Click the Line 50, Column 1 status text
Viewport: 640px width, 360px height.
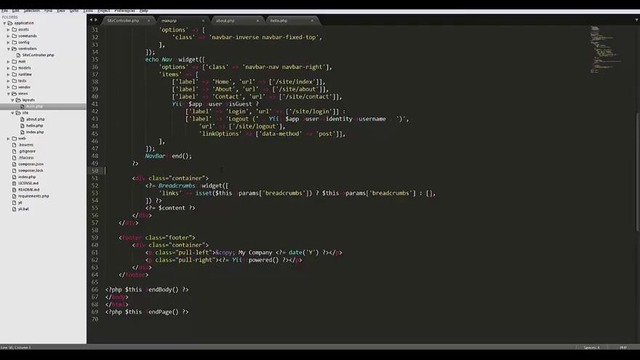(16, 348)
